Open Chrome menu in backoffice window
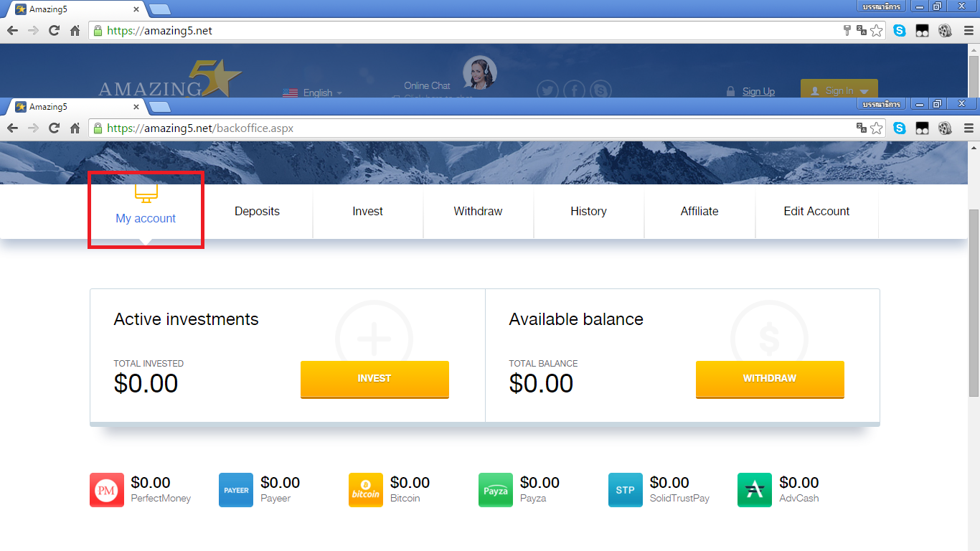The image size is (980, 551). click(969, 128)
